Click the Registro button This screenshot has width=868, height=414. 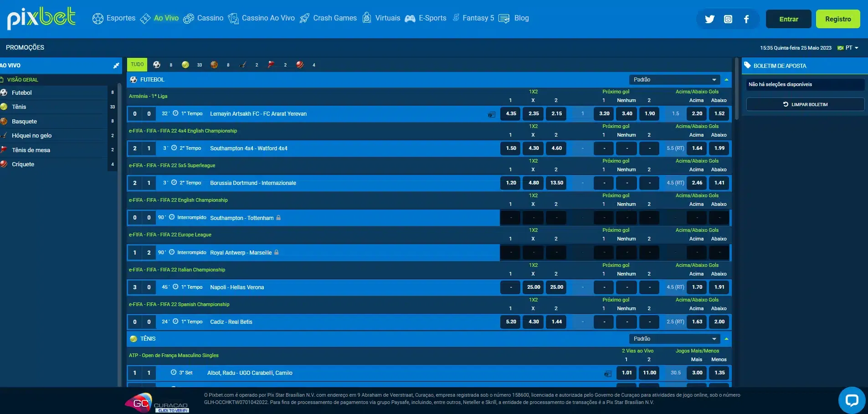pyautogui.click(x=837, y=19)
